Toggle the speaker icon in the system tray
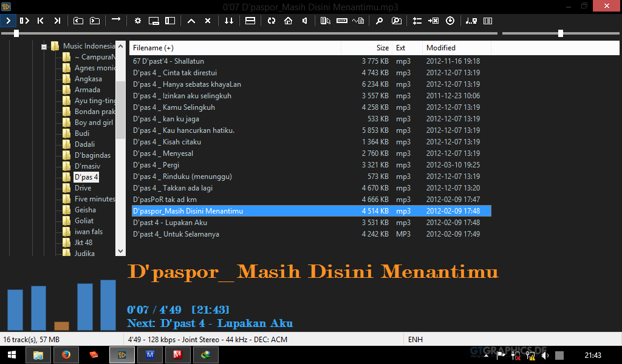 click(x=545, y=355)
